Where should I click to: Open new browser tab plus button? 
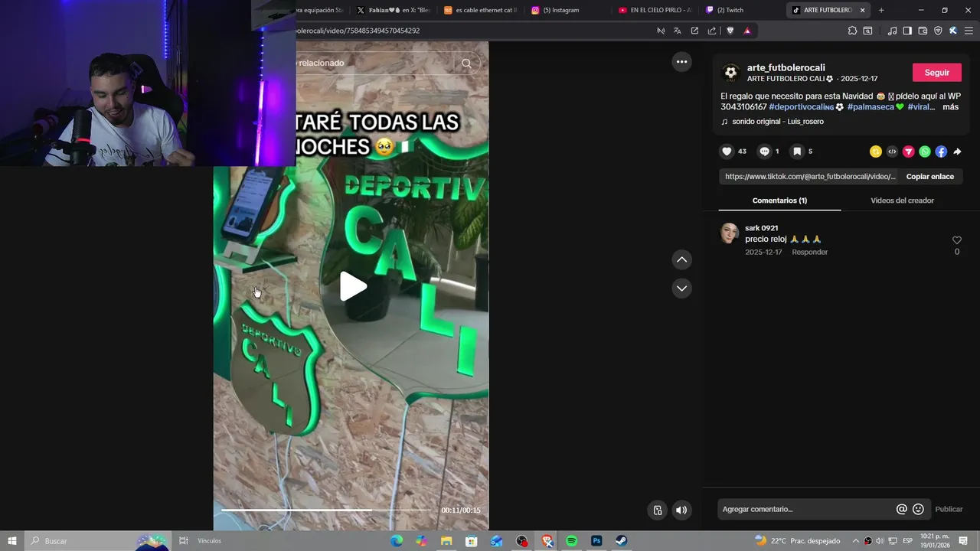point(881,10)
